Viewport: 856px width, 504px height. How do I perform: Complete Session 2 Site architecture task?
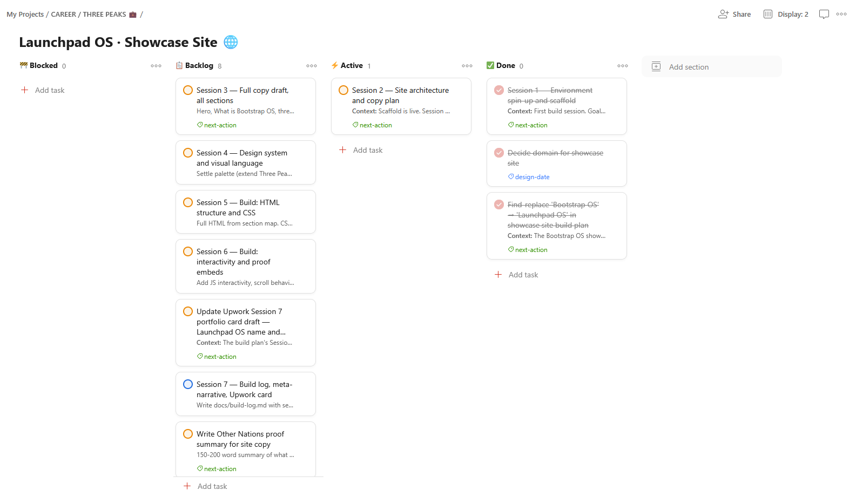click(x=343, y=90)
